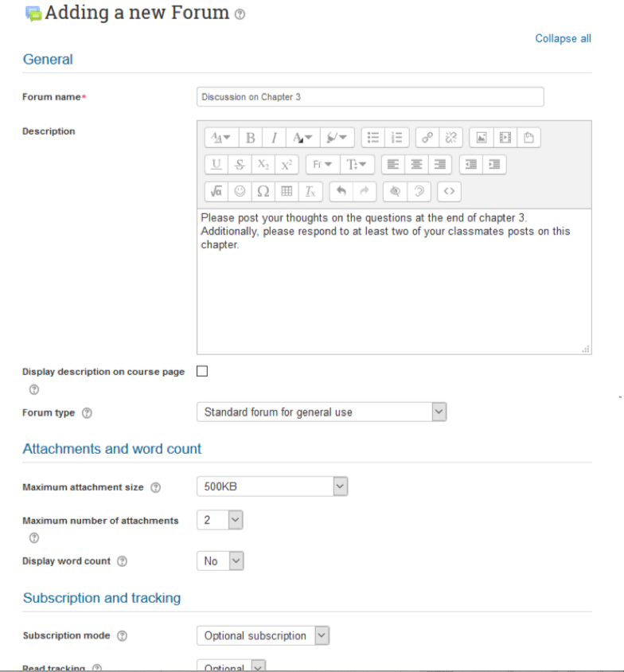Open the HTML source view
The width and height of the screenshot is (624, 672).
[x=450, y=191]
